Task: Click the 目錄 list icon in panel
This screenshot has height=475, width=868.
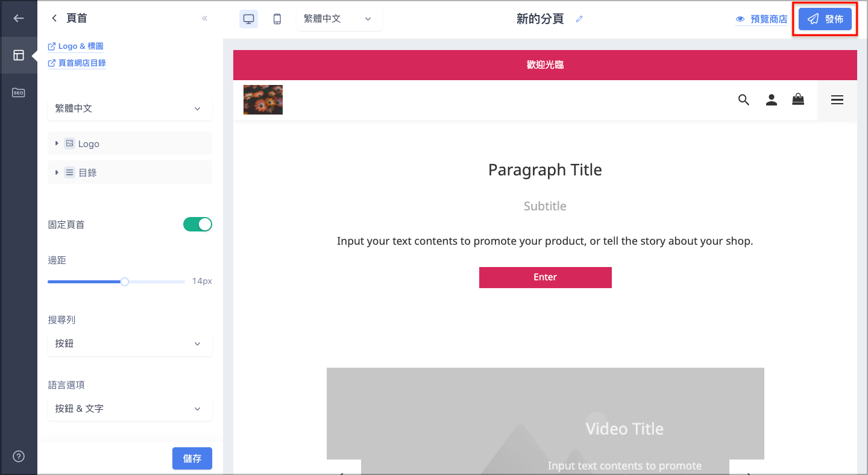Action: (69, 172)
